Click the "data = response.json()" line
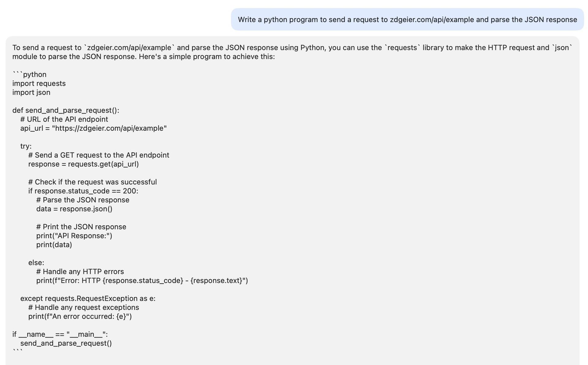The image size is (588, 365). tap(74, 209)
